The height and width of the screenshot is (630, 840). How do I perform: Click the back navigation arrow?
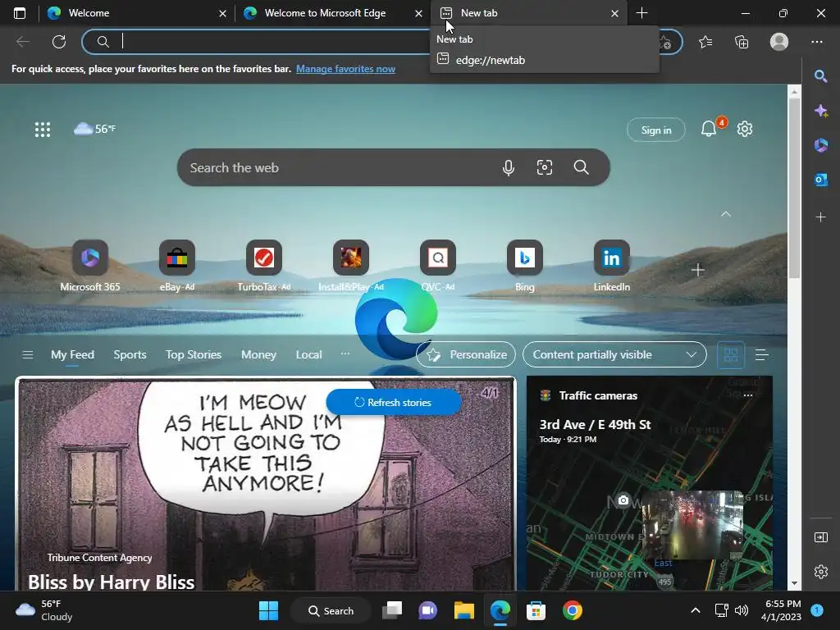click(22, 42)
